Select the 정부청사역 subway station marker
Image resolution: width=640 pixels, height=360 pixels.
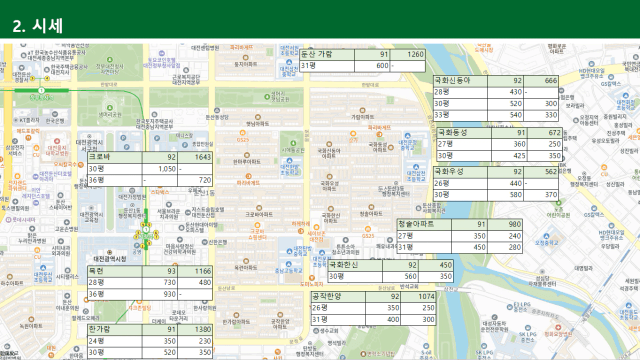41,90
